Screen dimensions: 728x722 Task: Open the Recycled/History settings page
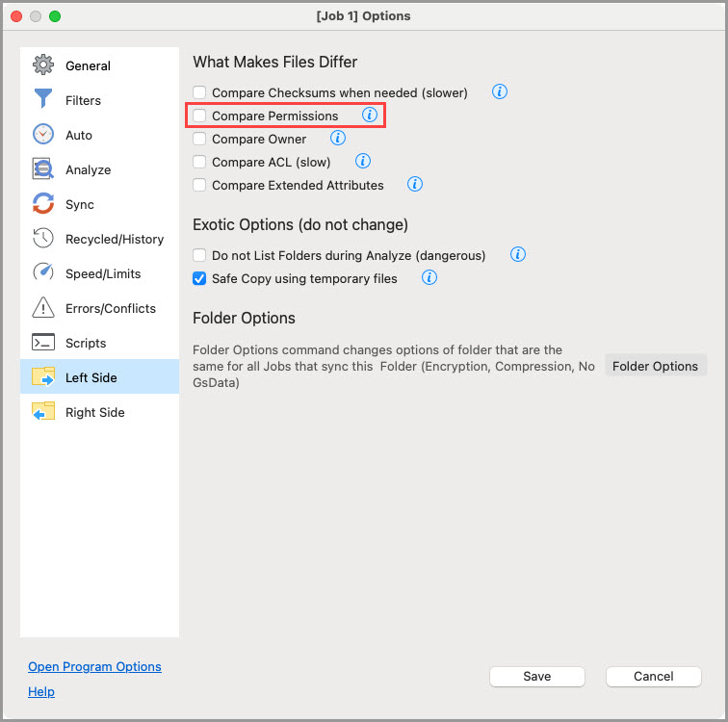coord(114,239)
